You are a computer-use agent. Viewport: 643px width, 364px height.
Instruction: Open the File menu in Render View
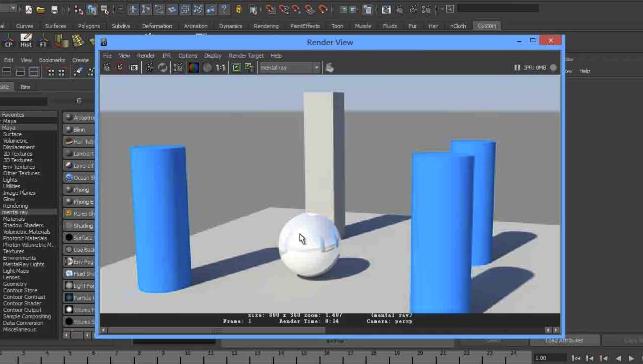click(x=107, y=56)
